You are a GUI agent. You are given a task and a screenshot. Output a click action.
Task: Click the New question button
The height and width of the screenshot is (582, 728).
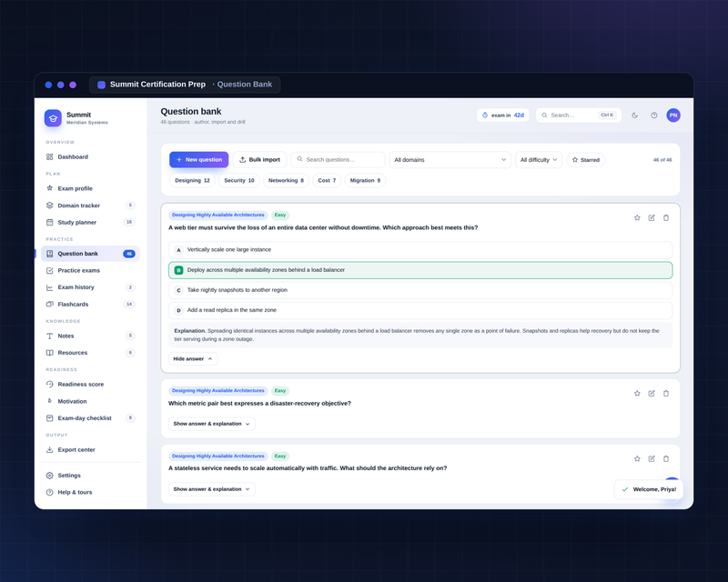point(198,160)
